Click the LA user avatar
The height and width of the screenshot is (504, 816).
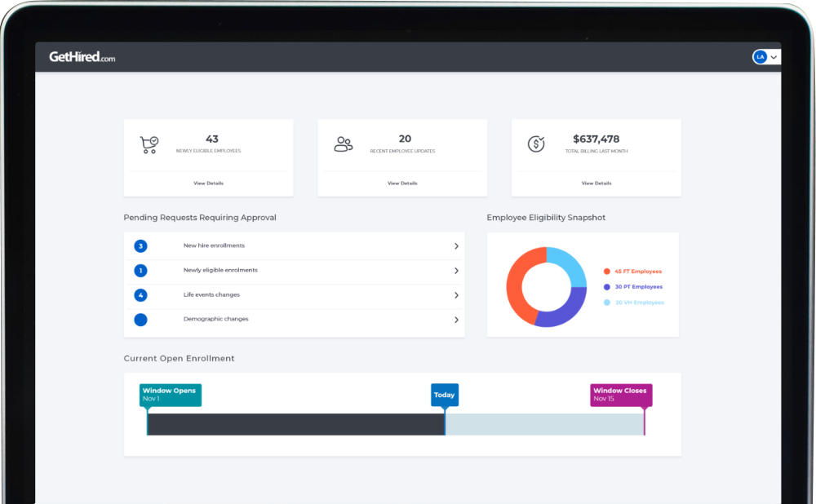coord(760,57)
